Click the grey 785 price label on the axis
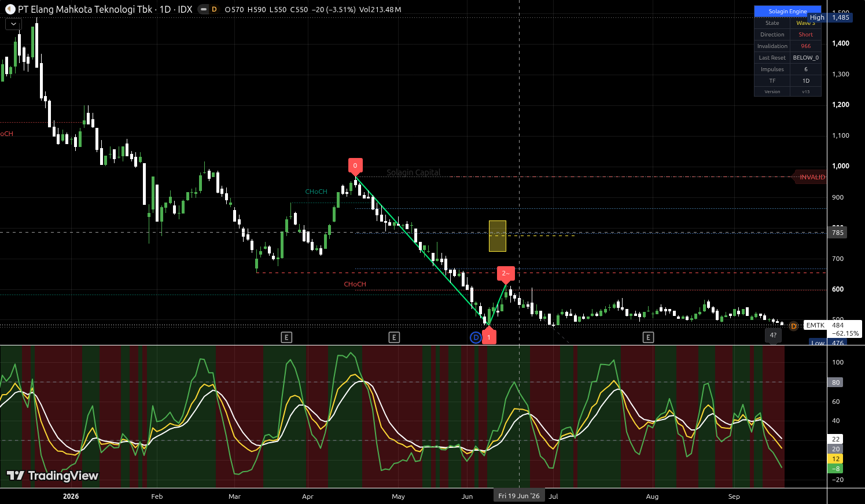Screen dimensions: 865x504 click(x=838, y=233)
